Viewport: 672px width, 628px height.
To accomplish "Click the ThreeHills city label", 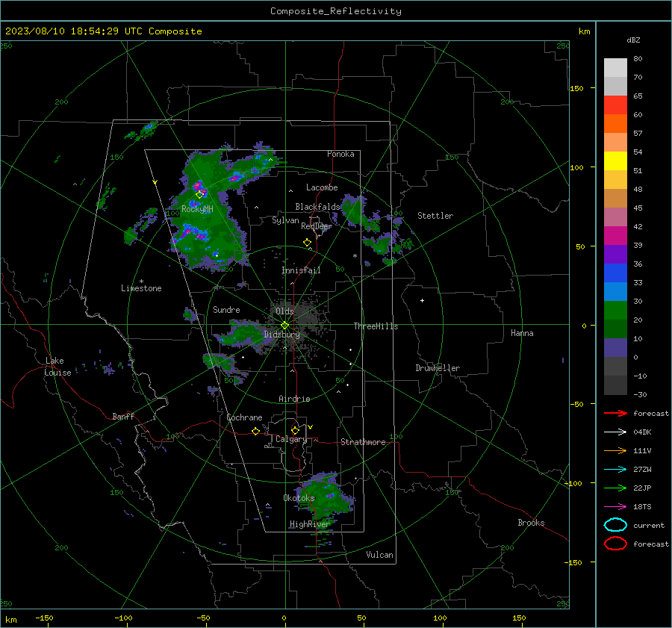I will [376, 326].
